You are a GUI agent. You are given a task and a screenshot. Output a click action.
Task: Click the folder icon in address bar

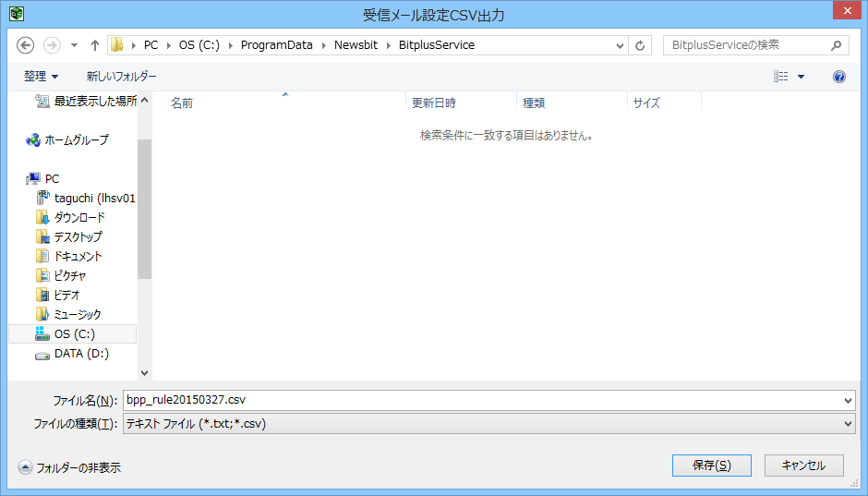point(116,45)
